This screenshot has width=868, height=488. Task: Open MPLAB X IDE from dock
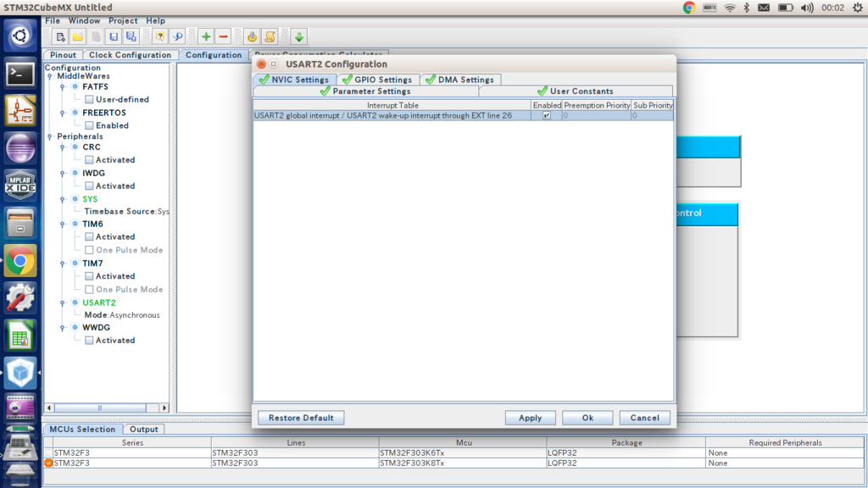coord(20,186)
